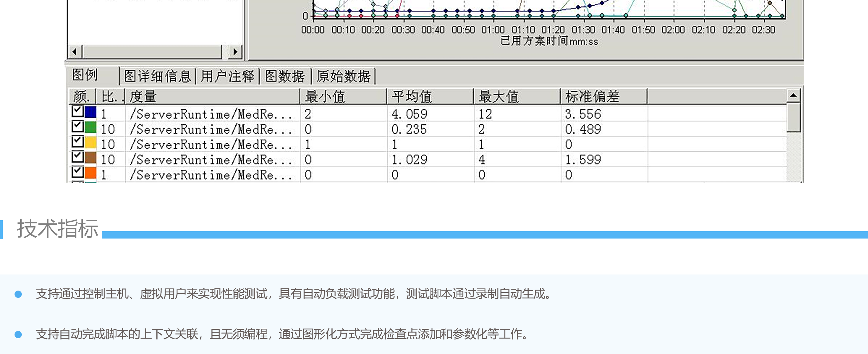Screen dimensions: 868x354
Task: Open the 原始数据 tab
Action: [343, 76]
